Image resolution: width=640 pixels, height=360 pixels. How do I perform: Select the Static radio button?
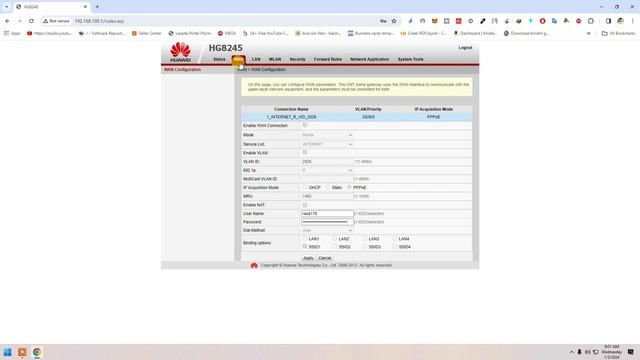[328, 187]
